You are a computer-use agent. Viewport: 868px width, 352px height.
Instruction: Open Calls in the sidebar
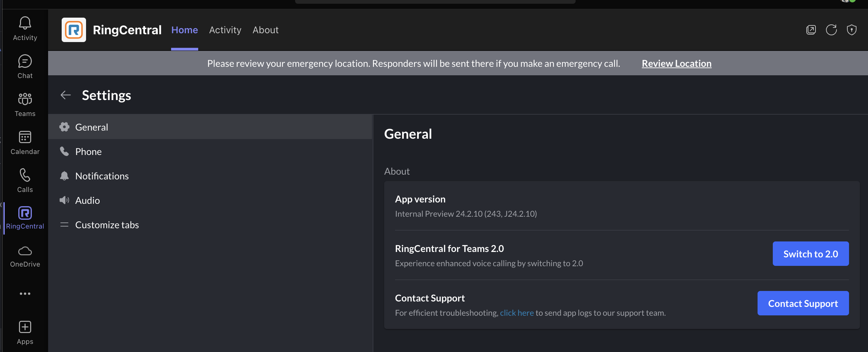tap(25, 180)
